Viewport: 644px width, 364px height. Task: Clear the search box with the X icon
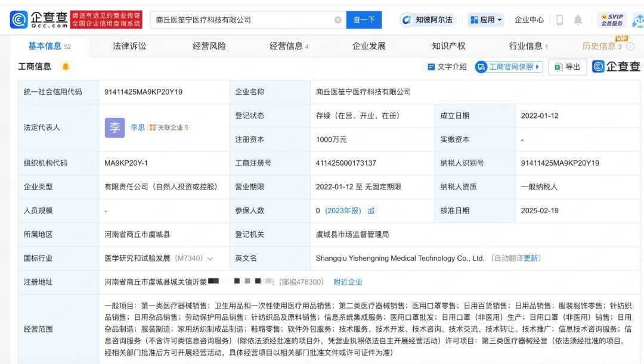(338, 20)
